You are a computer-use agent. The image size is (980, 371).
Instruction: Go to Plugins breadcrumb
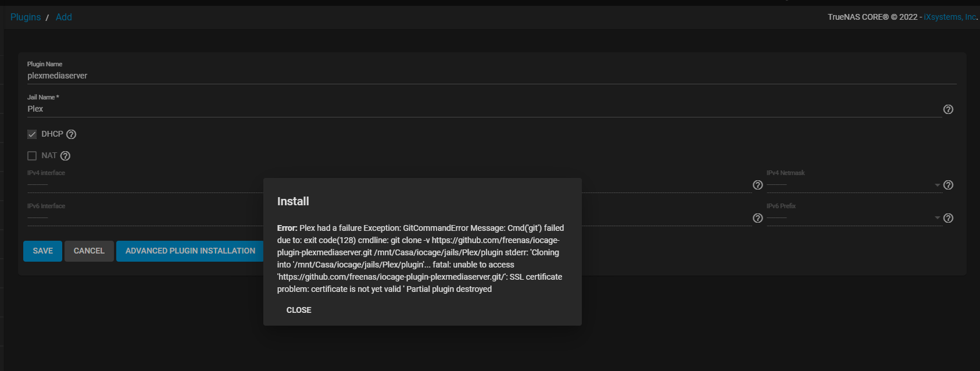coord(26,17)
